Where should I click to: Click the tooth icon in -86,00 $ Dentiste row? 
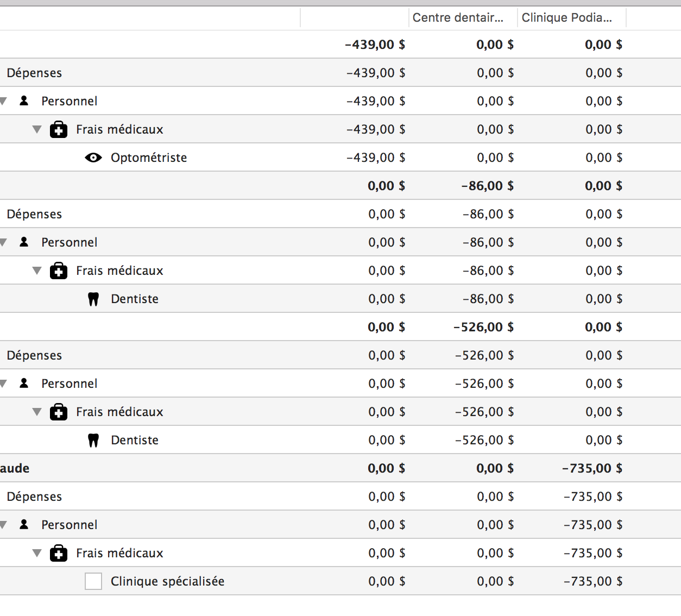coord(93,299)
